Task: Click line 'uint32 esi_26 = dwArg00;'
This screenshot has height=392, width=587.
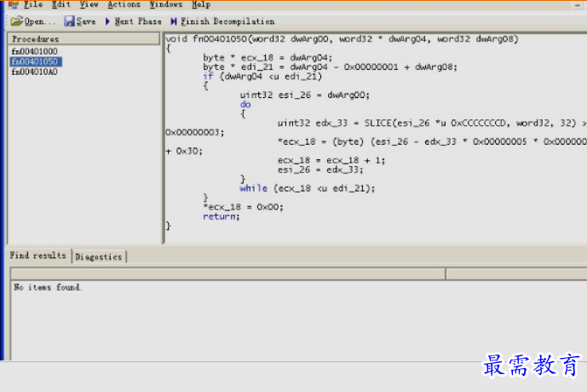Action: click(x=304, y=95)
